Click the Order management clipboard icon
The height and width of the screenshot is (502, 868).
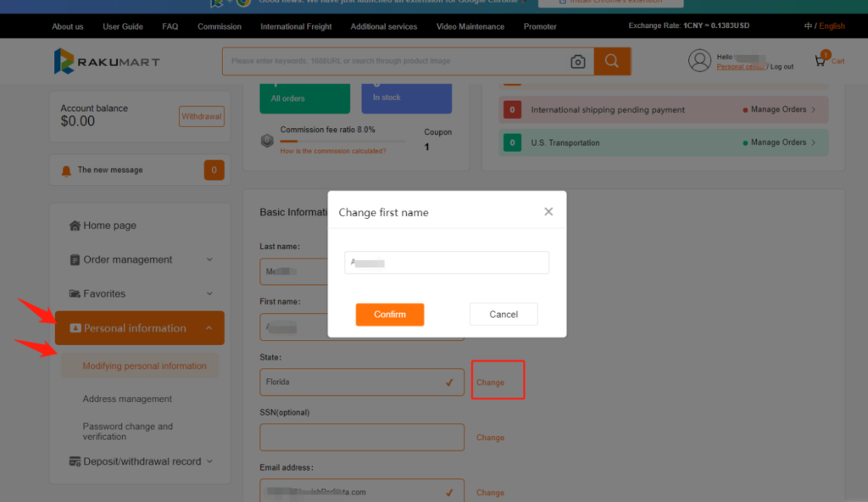pyautogui.click(x=75, y=259)
